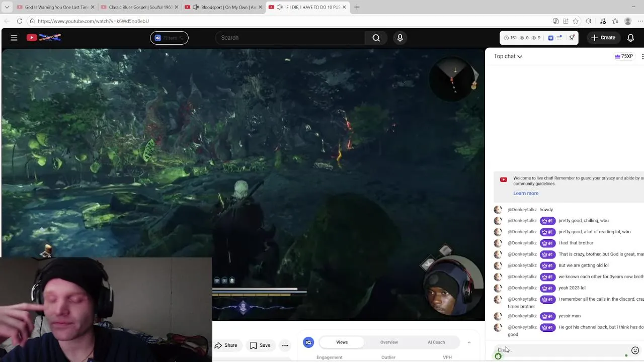Open the emoji picker in chat

click(635, 350)
